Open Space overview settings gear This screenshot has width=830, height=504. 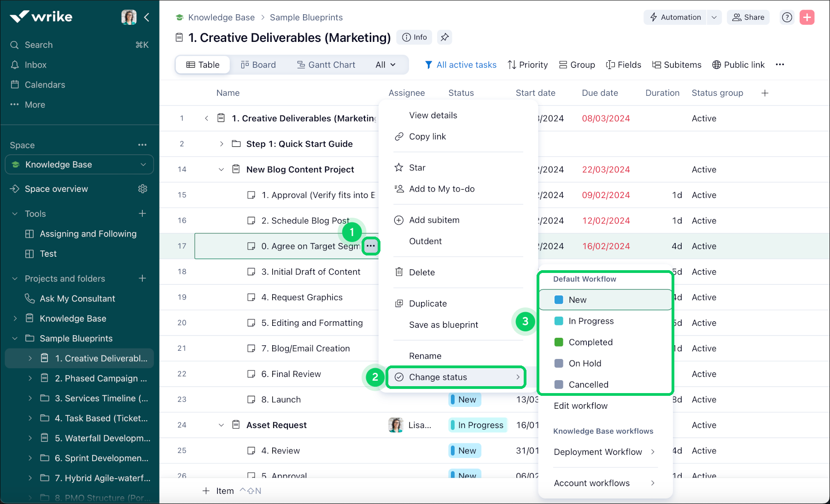point(143,189)
